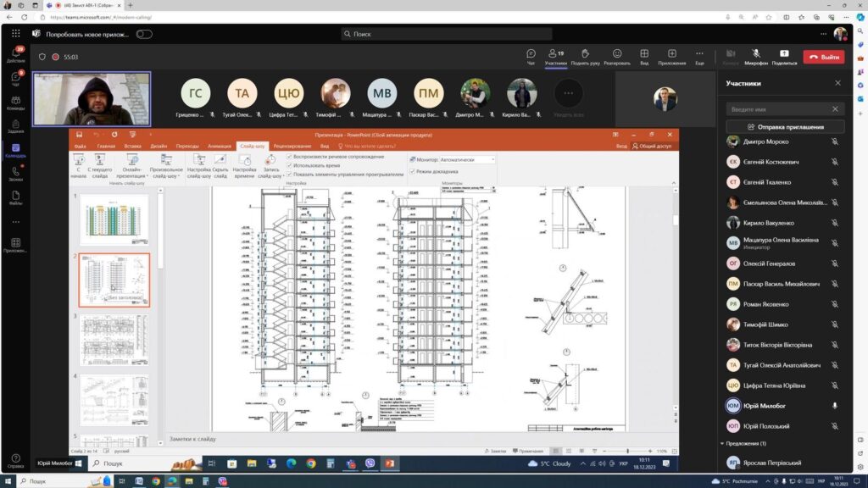Click Rehearse Timings icon
The height and width of the screenshot is (488, 868).
tap(244, 166)
